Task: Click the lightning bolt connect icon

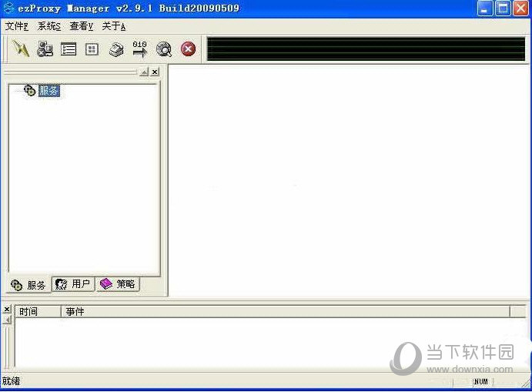Action: tap(21, 49)
